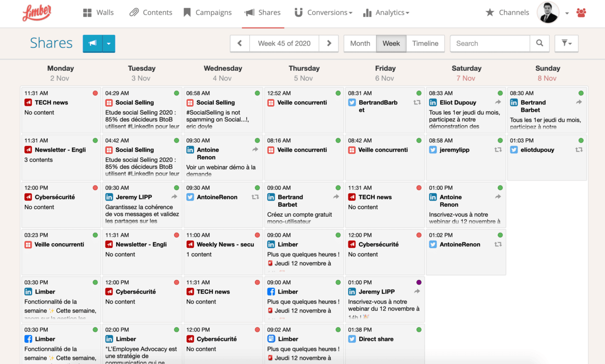Viewport: 605px width, 364px height.
Task: Click LinkedIn icon next to Eliot Dupouy
Action: (433, 102)
